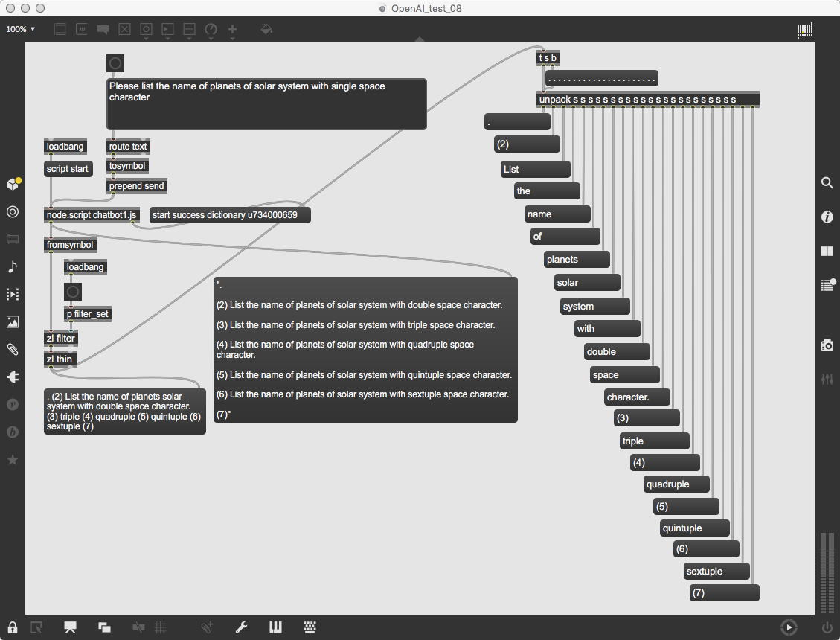Screen dimensions: 840x640
Task: Open the paperclip snippets icon in left sidebar
Action: click(13, 350)
